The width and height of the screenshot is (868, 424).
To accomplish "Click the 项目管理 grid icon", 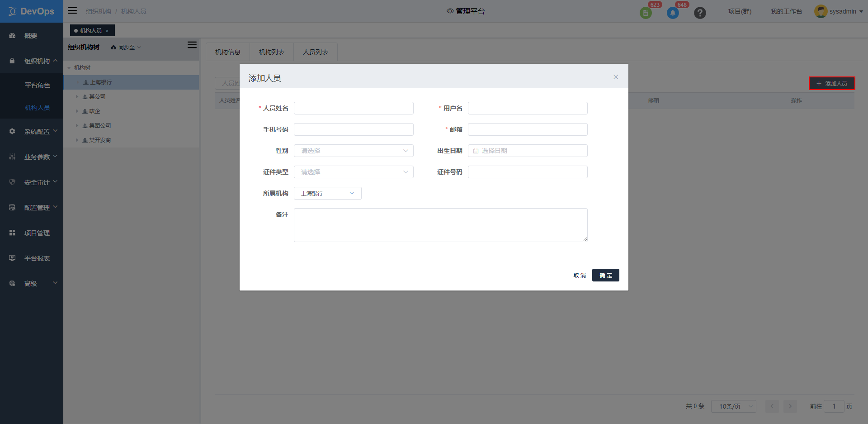I will [x=12, y=233].
